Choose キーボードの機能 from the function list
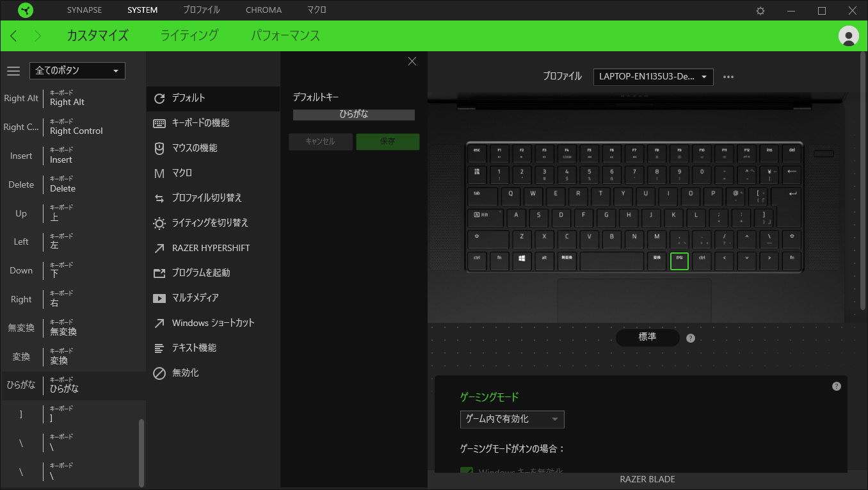868x490 pixels. coord(213,123)
